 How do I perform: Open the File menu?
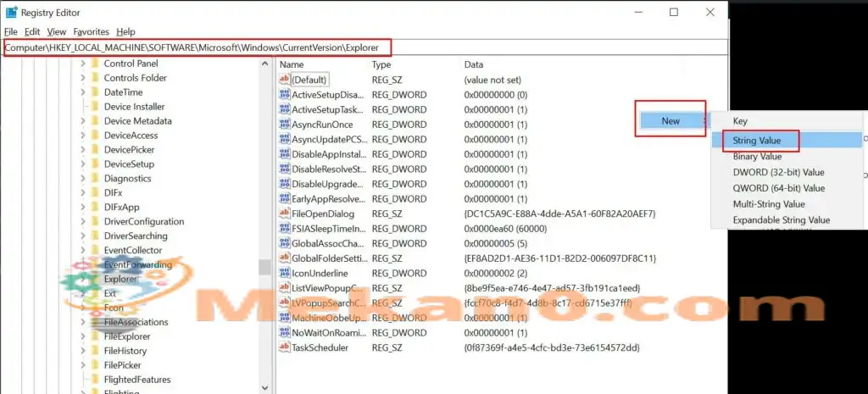click(10, 32)
